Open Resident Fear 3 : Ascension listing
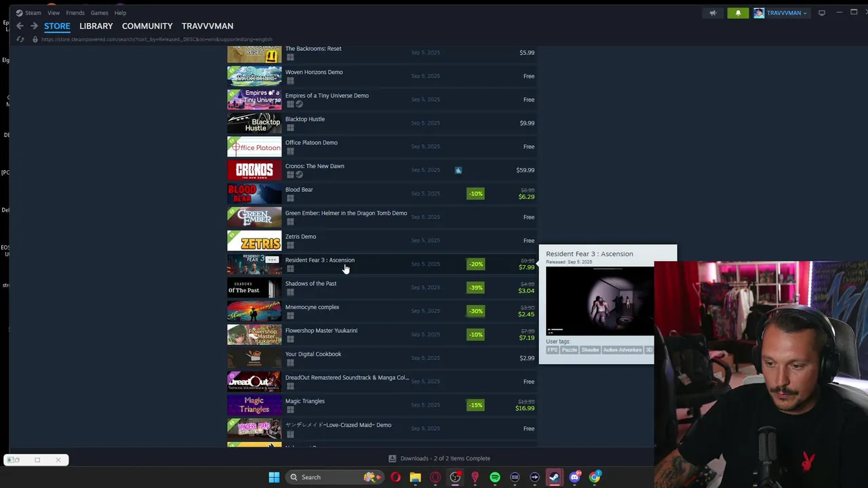The height and width of the screenshot is (488, 868). (x=381, y=264)
